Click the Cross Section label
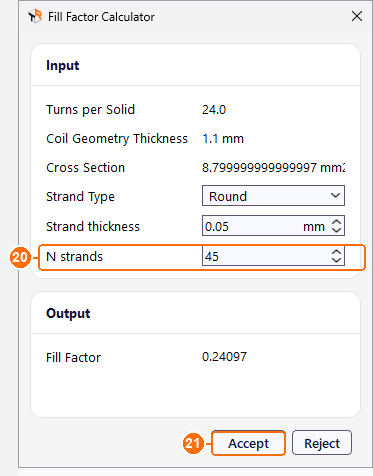The height and width of the screenshot is (476, 373). [85, 168]
